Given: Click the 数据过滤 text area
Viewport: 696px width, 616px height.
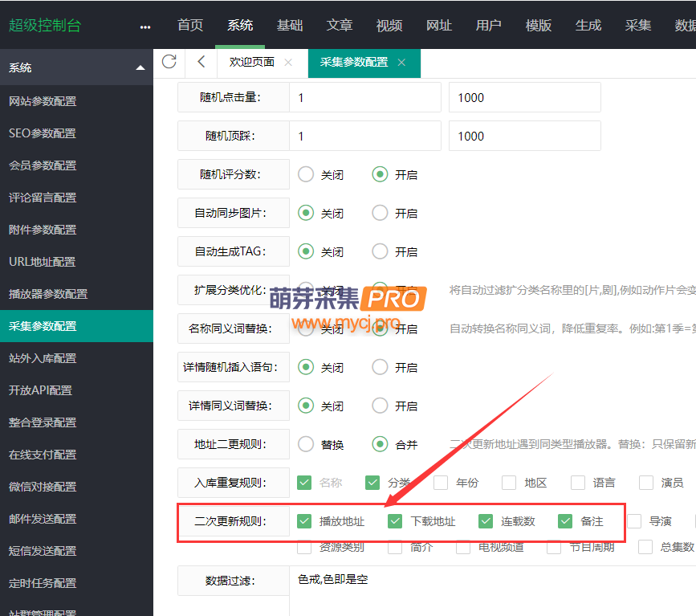Looking at the screenshot, I should 493,590.
